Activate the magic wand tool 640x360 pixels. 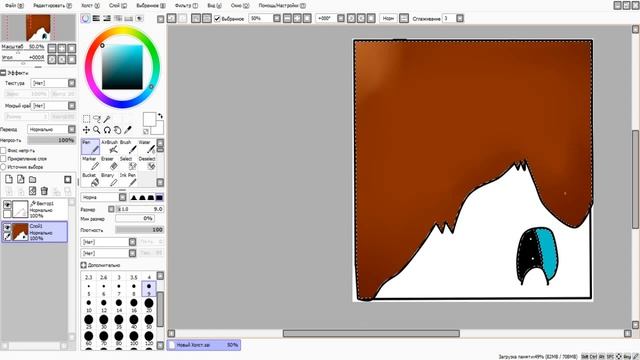107,119
